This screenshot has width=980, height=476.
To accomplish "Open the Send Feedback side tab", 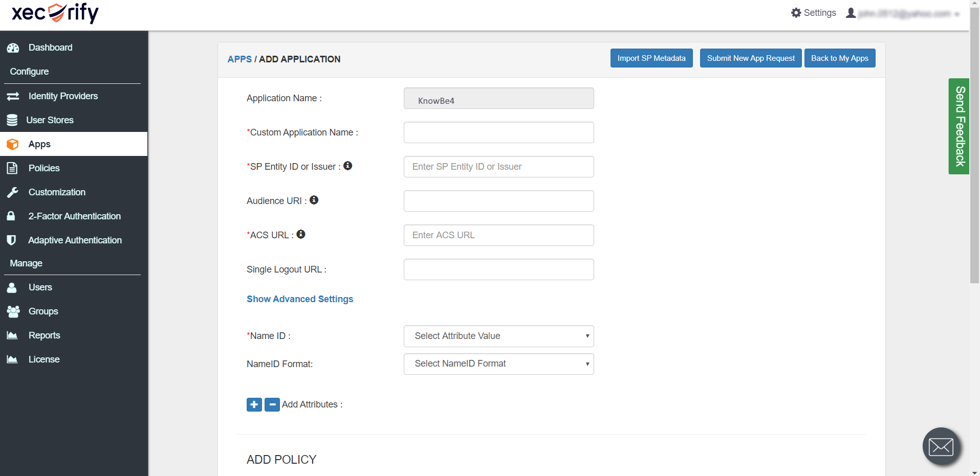I will [x=959, y=126].
